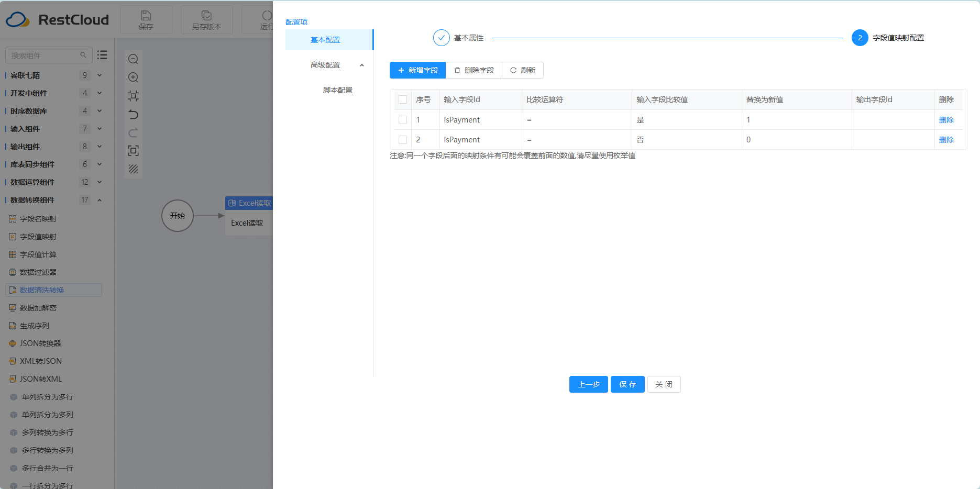
Task: Click the search magnifier icon
Action: [x=83, y=55]
